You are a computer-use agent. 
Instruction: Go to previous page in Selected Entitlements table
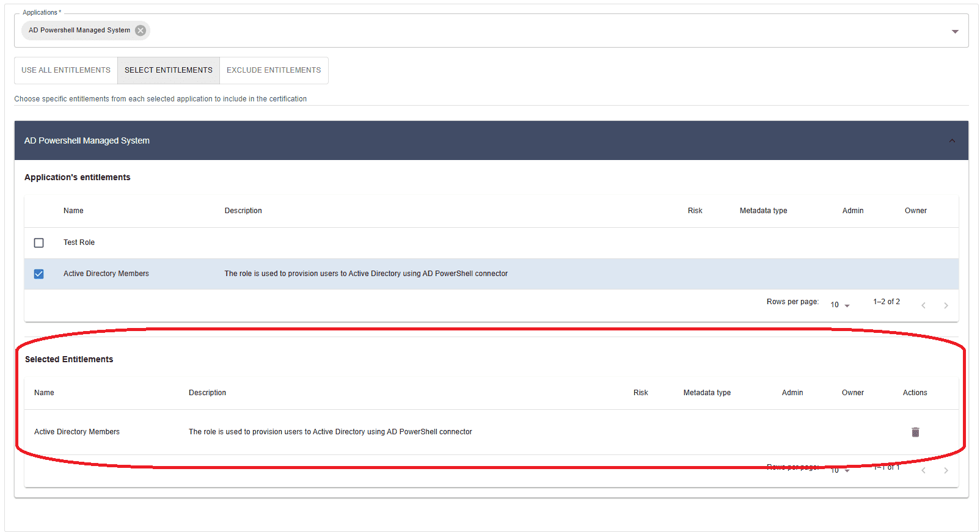pyautogui.click(x=923, y=470)
